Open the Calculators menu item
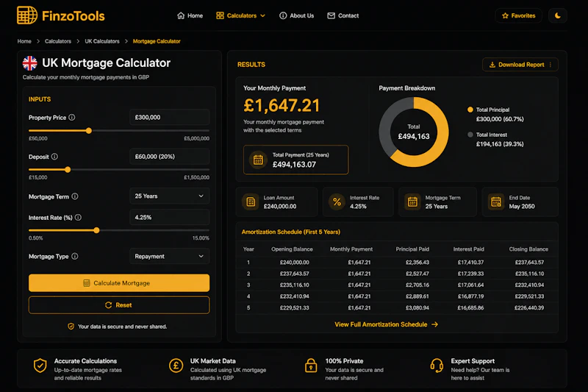The width and height of the screenshot is (588, 392). (241, 15)
